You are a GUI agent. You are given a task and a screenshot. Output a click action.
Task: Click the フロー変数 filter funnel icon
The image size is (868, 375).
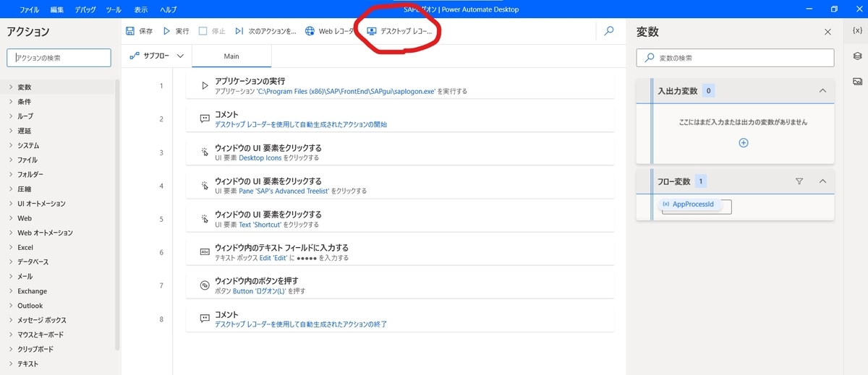799,181
